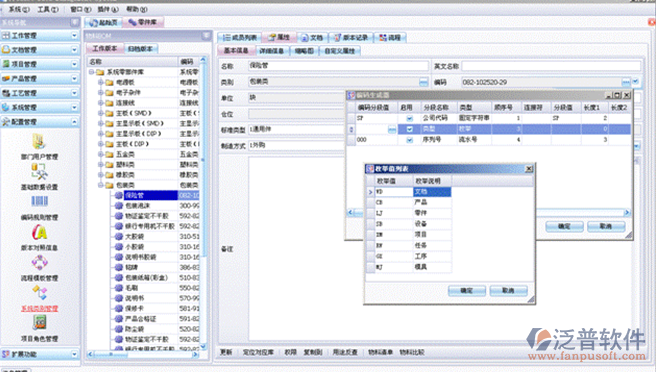Open 部门用户管理 icon in sidebar
The image size is (656, 372).
tap(39, 141)
